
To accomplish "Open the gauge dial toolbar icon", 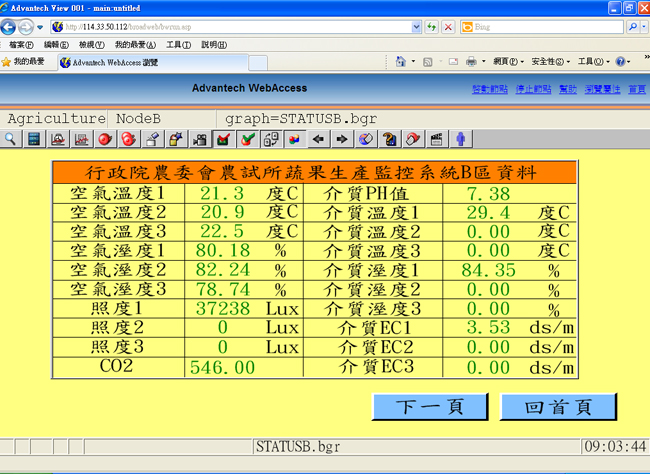I will click(x=58, y=139).
